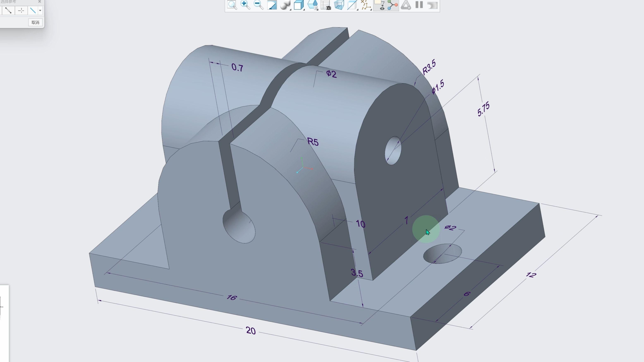The height and width of the screenshot is (362, 644).
Task: Close the 选择参考 dialog
Action: 40,1
